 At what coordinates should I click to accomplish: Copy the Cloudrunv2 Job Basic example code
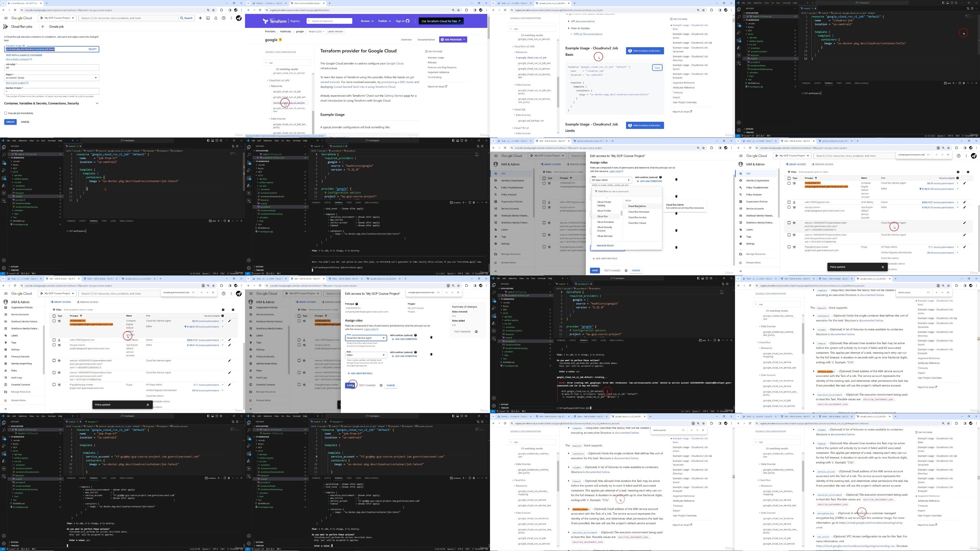tap(657, 68)
